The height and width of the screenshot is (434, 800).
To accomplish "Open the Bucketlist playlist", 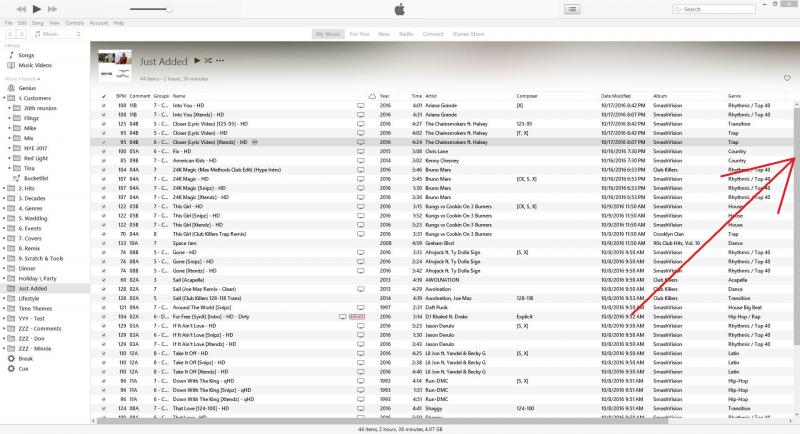I will click(x=36, y=178).
